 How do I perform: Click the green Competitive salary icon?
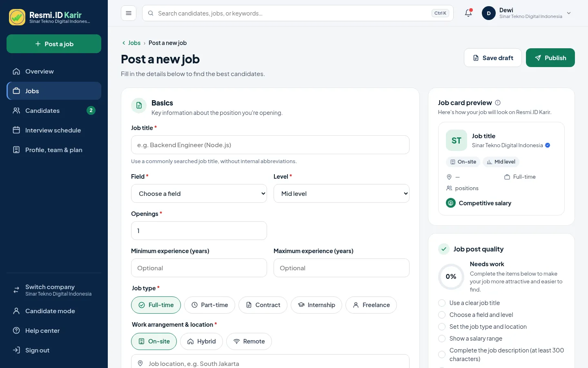[451, 203]
